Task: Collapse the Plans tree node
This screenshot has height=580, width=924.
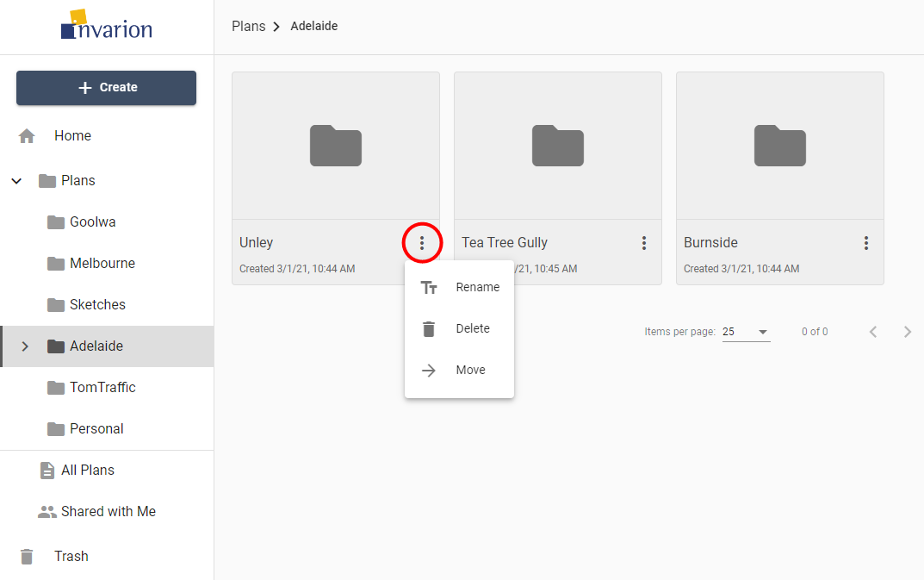Action: coord(16,180)
